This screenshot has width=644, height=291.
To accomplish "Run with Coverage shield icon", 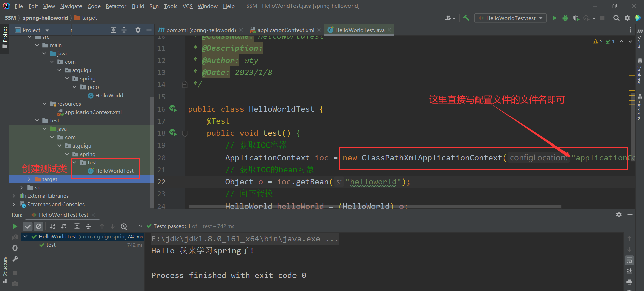I will (576, 18).
